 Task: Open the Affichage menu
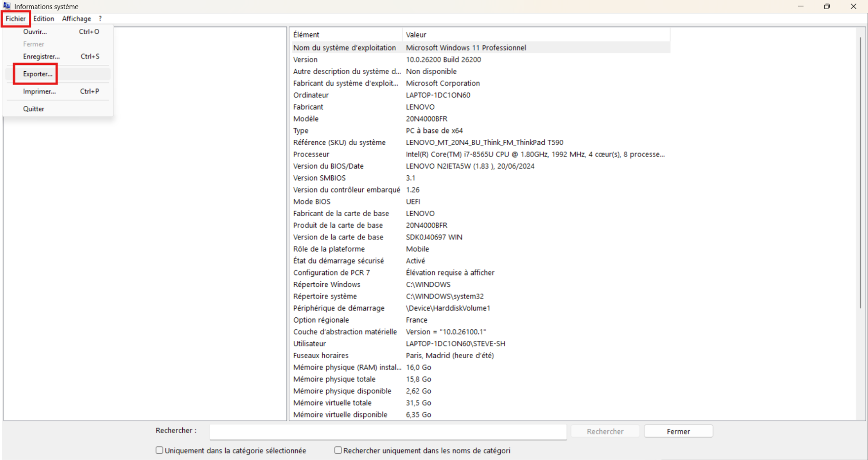76,19
